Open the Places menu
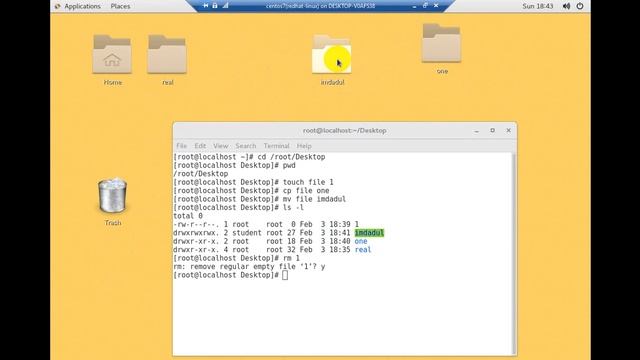Screen dimensions: 640x360 pyautogui.click(x=120, y=6)
